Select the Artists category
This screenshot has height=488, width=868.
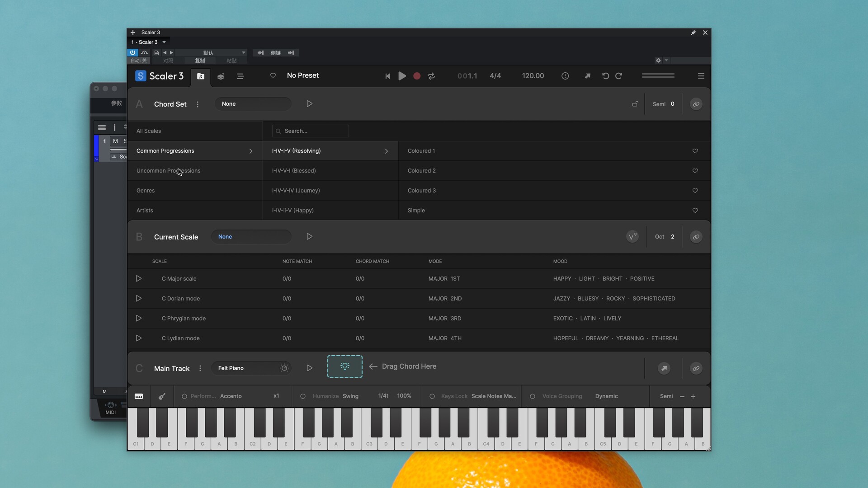click(x=195, y=211)
